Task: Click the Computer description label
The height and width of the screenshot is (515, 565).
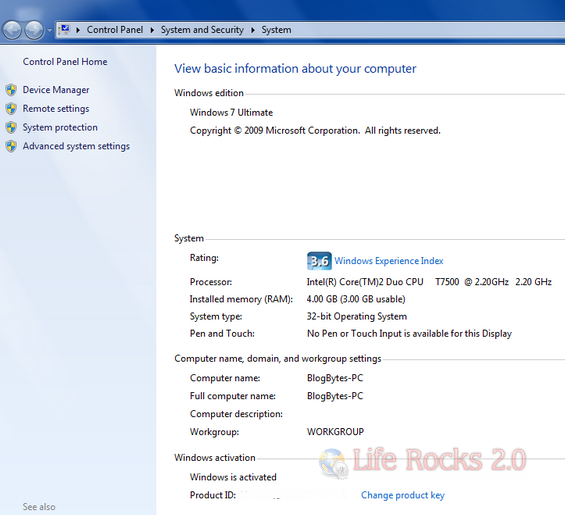Action: pyautogui.click(x=236, y=414)
